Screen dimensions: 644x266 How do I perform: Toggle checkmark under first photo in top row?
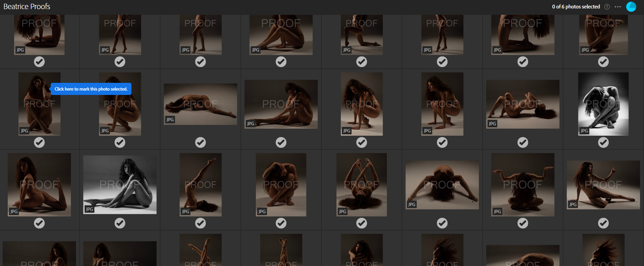(39, 62)
